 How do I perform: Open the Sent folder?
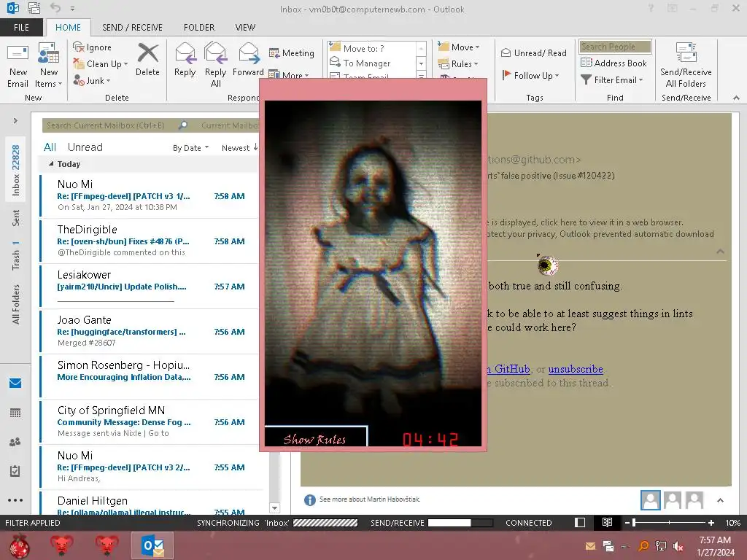(16, 218)
